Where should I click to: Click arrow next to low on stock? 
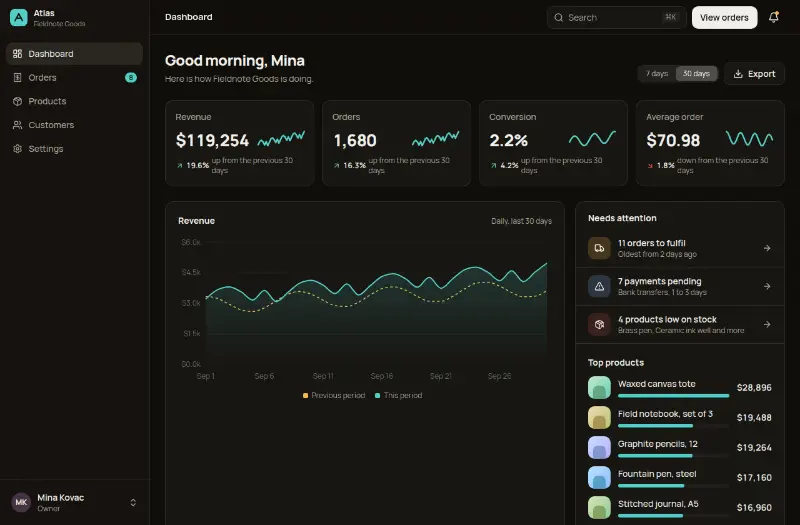767,324
